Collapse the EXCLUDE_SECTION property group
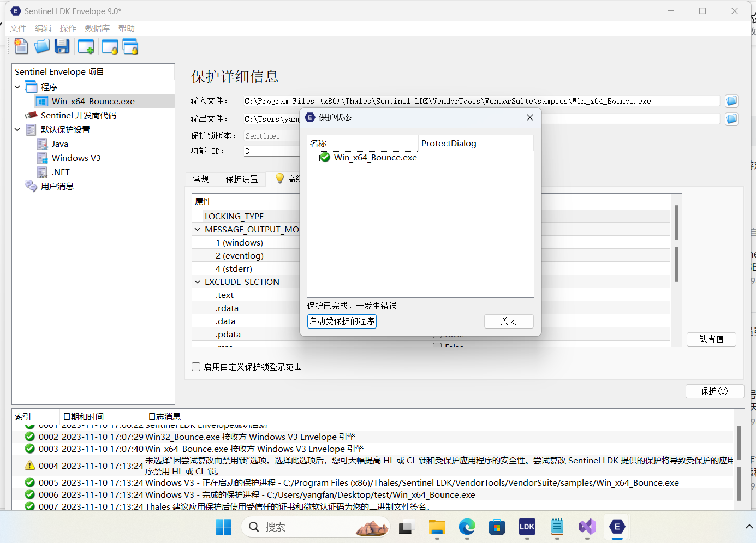The height and width of the screenshot is (543, 756). pos(198,282)
